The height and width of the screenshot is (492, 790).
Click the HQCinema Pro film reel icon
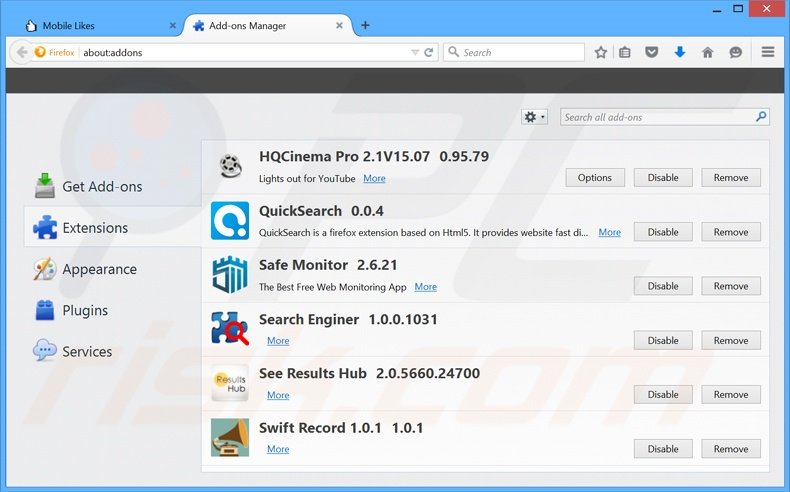pyautogui.click(x=230, y=166)
